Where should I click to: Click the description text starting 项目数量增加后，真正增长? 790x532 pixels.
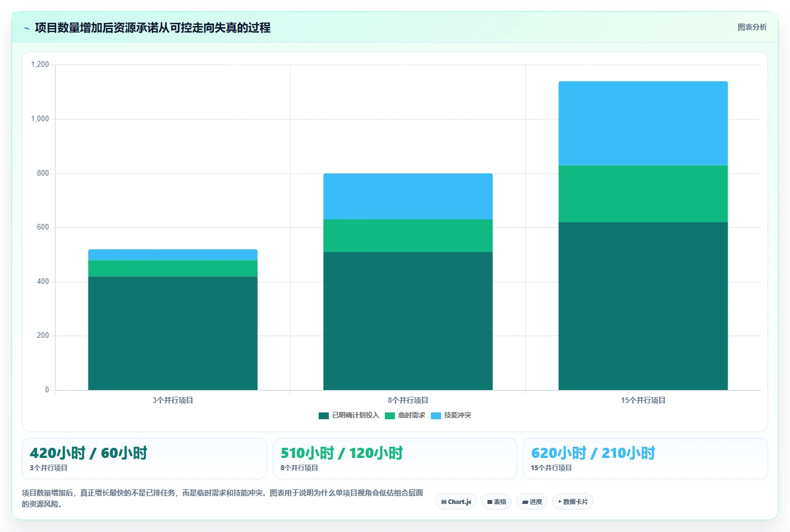click(223, 498)
